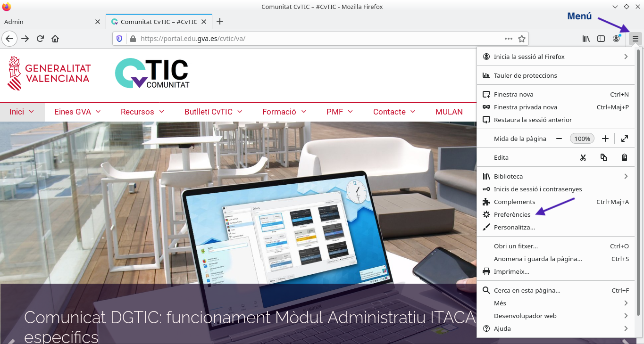Select Finestra privada nova
Image resolution: width=644 pixels, height=344 pixels.
pyautogui.click(x=556, y=107)
